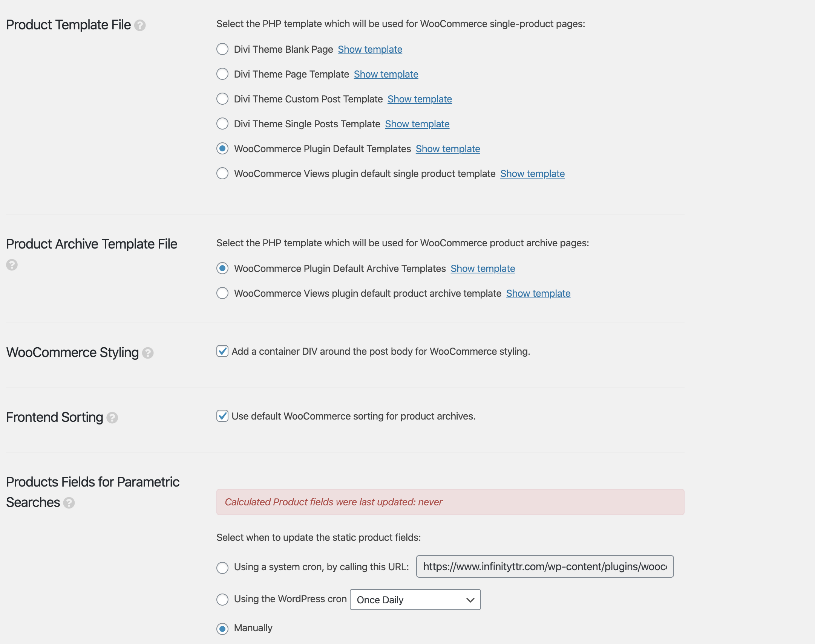Uncheck container DIV for WooCommerce styling
Image resolution: width=815 pixels, height=644 pixels.
pyautogui.click(x=222, y=351)
